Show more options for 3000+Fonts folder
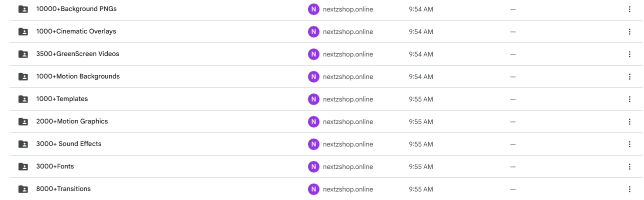The image size is (644, 200). tap(629, 166)
